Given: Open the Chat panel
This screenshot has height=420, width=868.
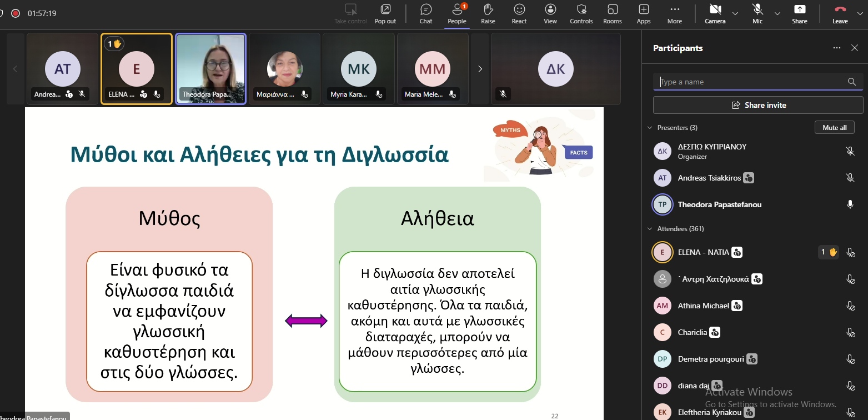Looking at the screenshot, I should click(426, 13).
